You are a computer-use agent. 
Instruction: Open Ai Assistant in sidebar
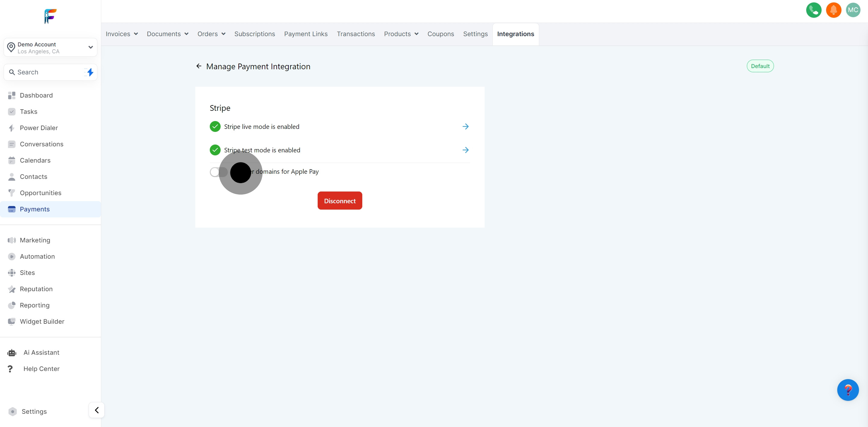pos(41,353)
